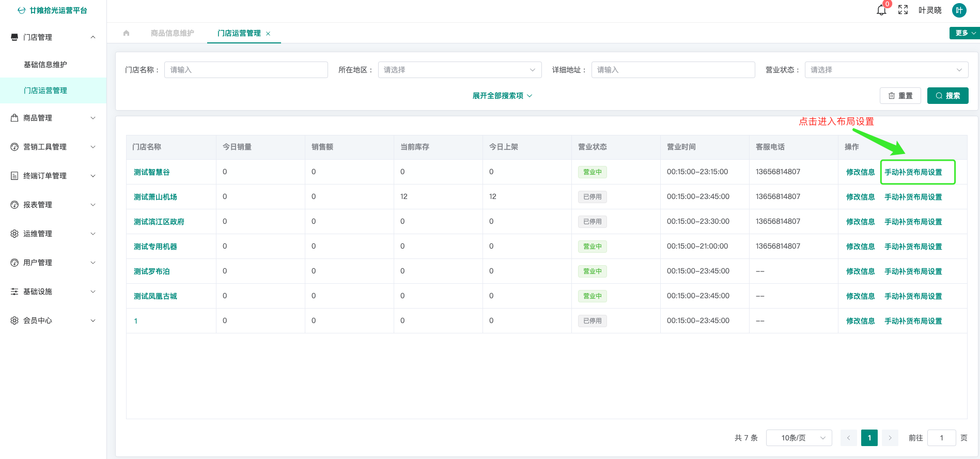This screenshot has height=459, width=980.
Task: Go to the home tab icon
Action: (x=127, y=33)
